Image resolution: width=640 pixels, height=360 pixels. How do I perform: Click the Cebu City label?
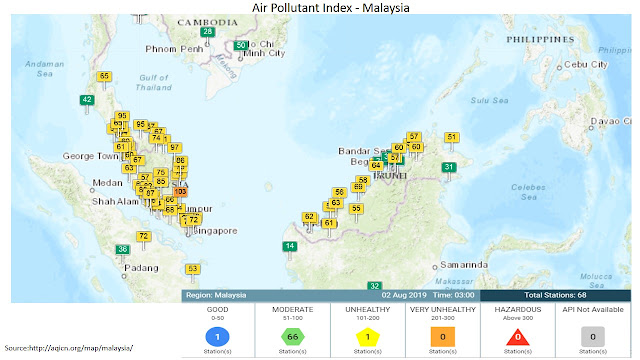coord(586,64)
